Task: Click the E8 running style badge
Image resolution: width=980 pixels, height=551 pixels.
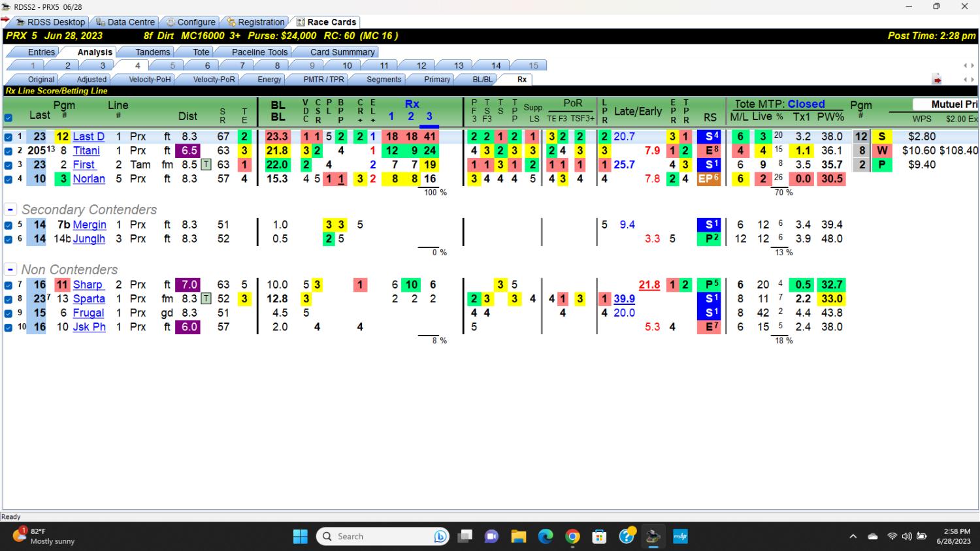Action: click(709, 151)
